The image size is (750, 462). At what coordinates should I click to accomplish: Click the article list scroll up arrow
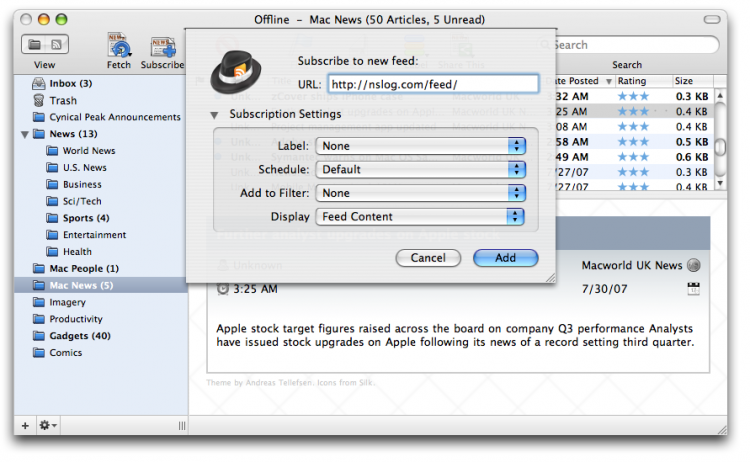[720, 96]
